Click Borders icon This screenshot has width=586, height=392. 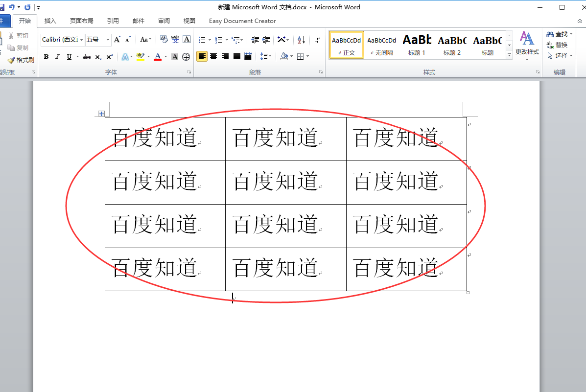coord(301,56)
